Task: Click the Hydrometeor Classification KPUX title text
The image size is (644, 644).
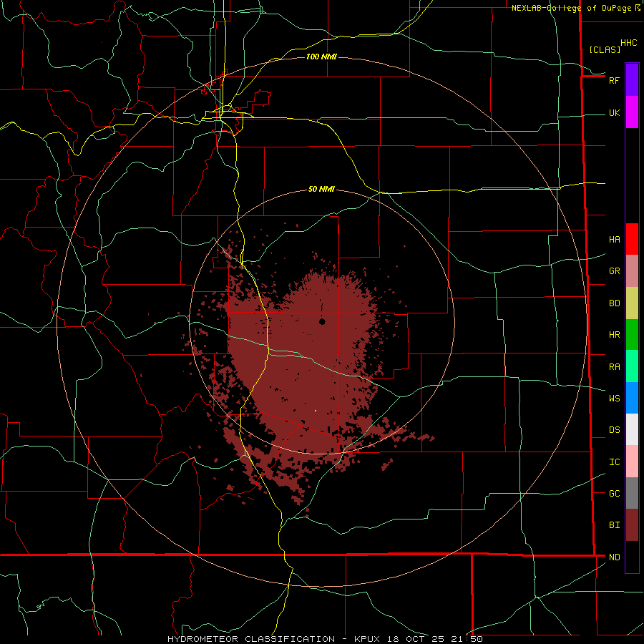Action: (325, 639)
